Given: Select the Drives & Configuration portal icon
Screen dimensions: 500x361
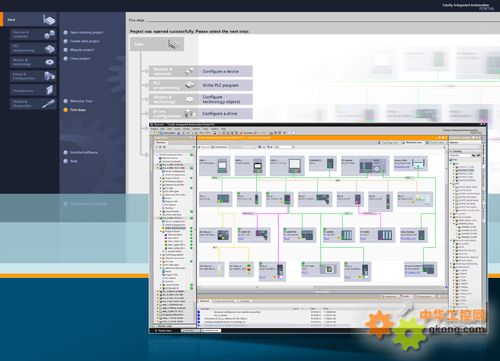Looking at the screenshot, I should [49, 76].
